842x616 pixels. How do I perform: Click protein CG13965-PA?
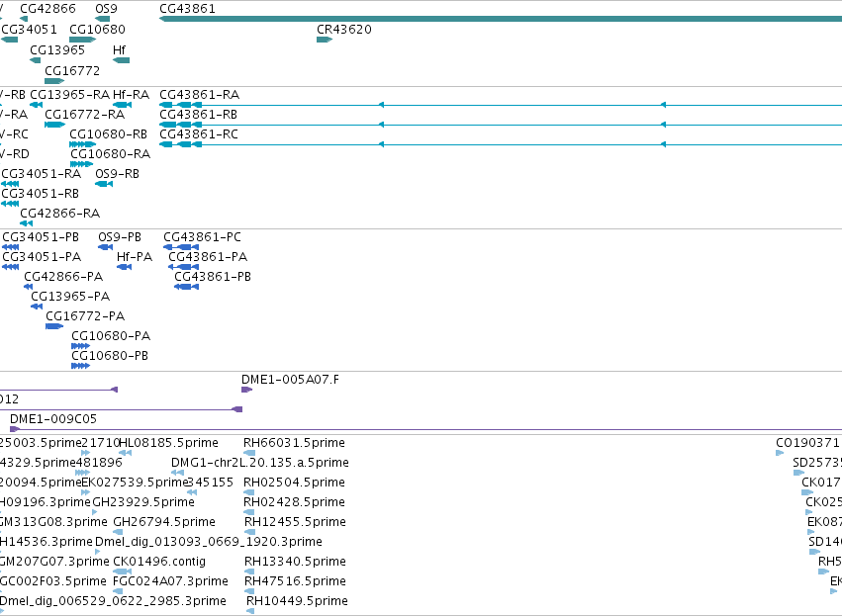click(x=37, y=307)
